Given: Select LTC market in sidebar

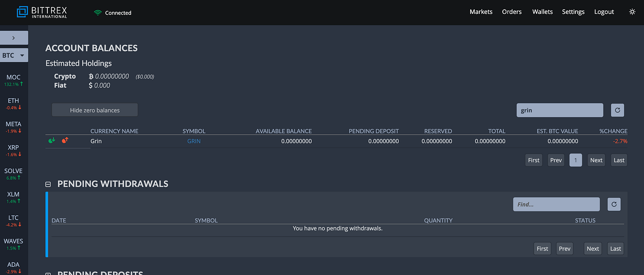Looking at the screenshot, I should (14, 221).
